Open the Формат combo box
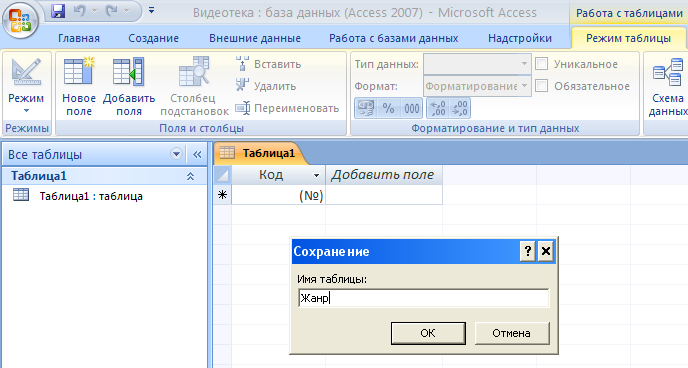688x368 pixels. (x=477, y=86)
